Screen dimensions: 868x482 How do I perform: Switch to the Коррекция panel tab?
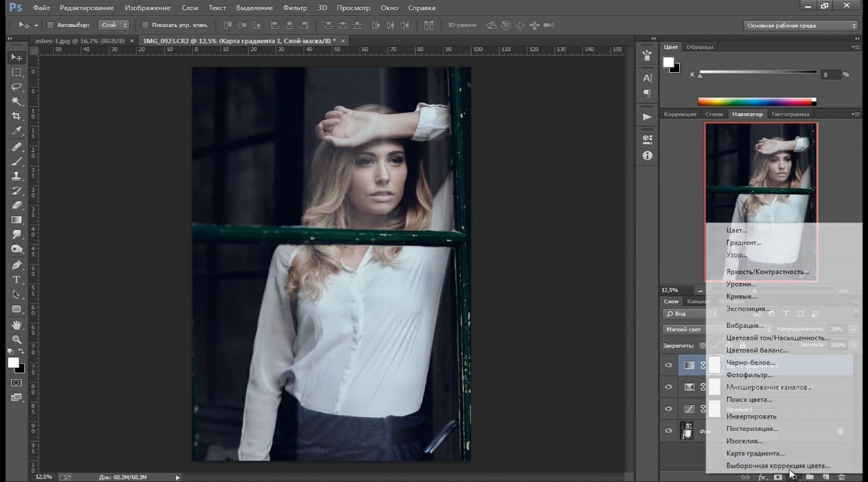(x=680, y=114)
